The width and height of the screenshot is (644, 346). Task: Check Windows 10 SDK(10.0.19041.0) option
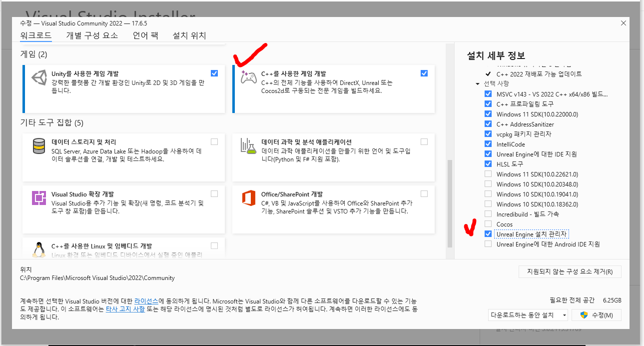(x=488, y=194)
